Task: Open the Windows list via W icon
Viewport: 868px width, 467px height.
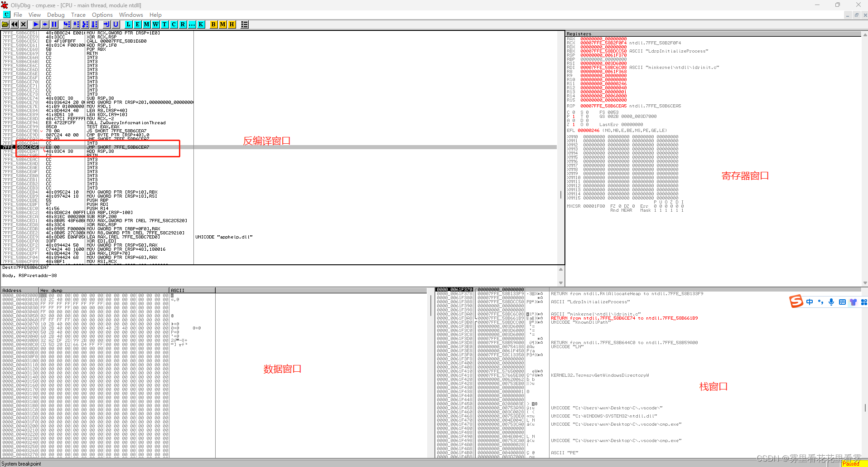Action: tap(156, 24)
